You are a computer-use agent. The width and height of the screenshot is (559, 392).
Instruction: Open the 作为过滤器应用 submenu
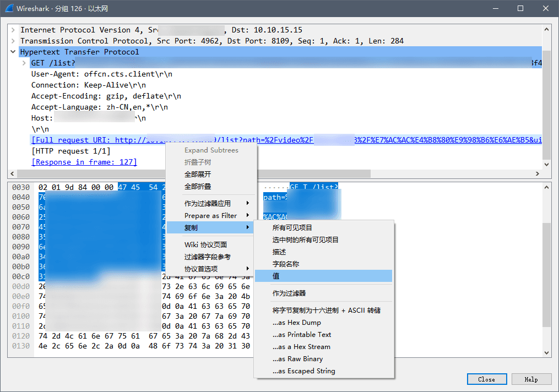211,204
